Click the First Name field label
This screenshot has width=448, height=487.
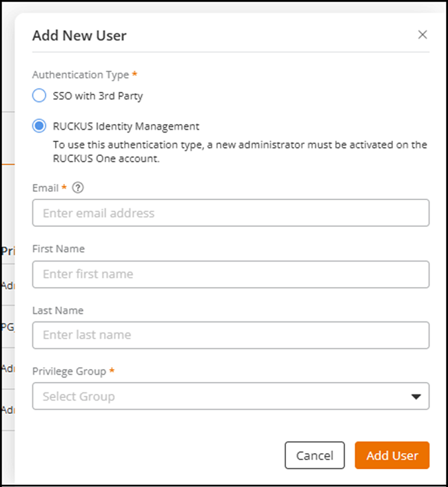point(59,249)
